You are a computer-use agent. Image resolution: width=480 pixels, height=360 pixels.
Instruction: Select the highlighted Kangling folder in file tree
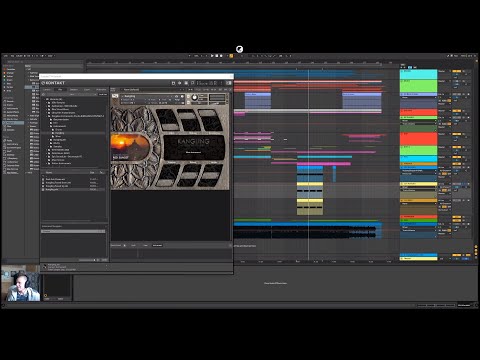click(x=59, y=133)
